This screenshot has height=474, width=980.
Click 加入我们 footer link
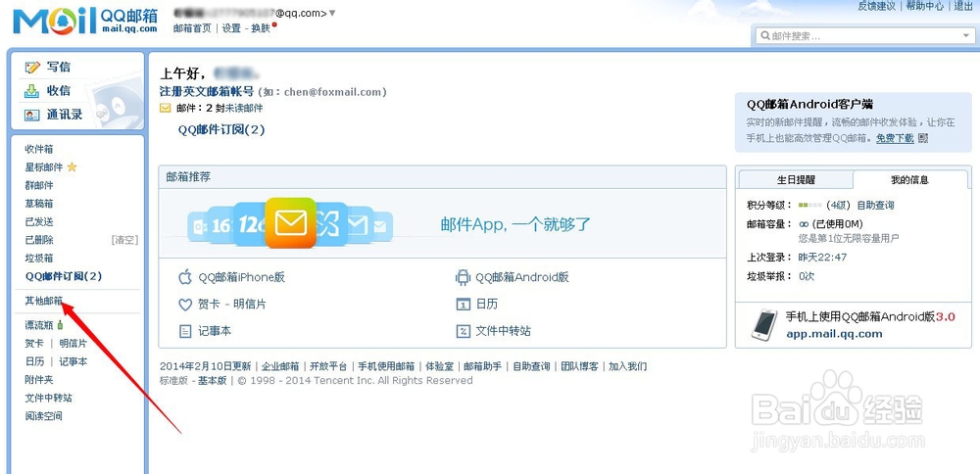click(x=627, y=366)
